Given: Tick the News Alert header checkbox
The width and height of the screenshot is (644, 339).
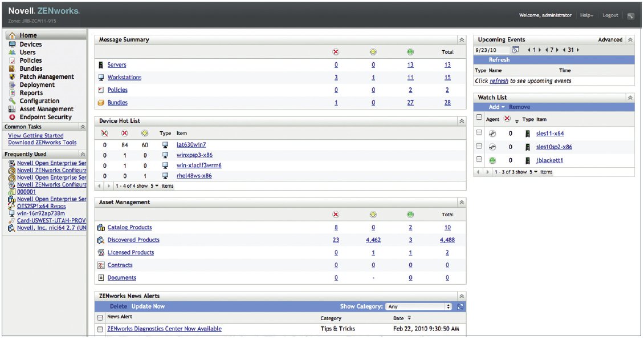Looking at the screenshot, I should [100, 318].
